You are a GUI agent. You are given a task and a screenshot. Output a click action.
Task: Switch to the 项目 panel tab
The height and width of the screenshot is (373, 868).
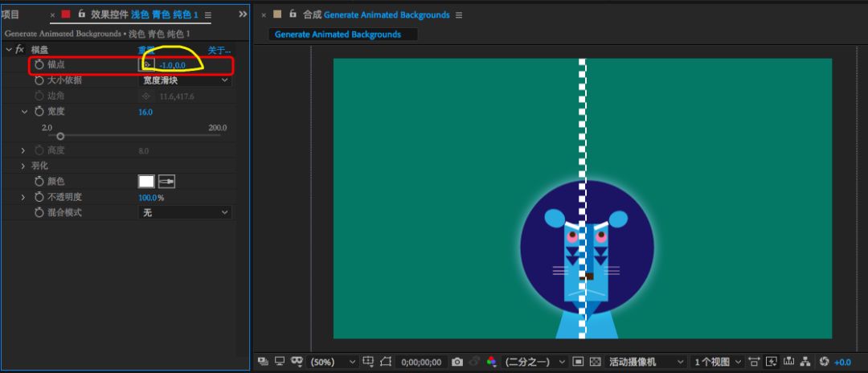[x=11, y=14]
